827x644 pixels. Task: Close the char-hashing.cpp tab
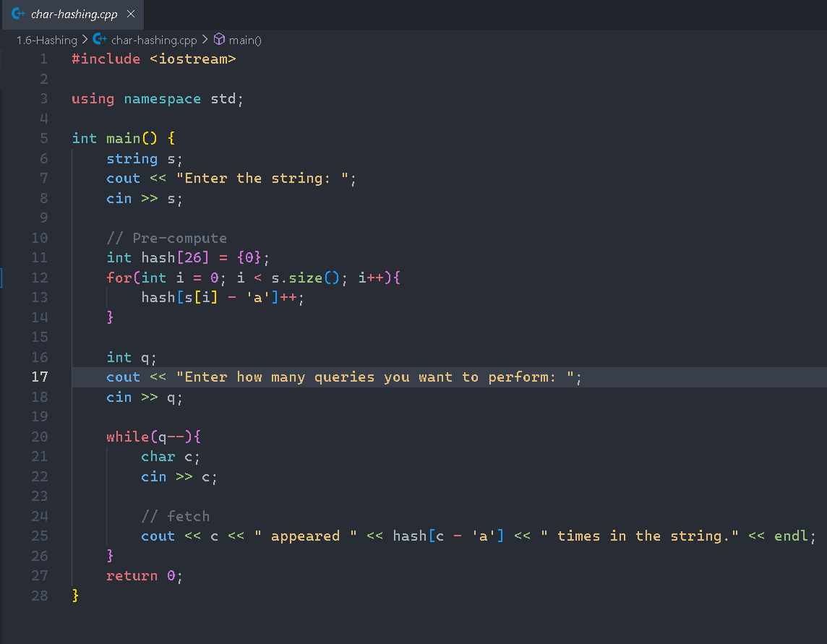tap(131, 14)
